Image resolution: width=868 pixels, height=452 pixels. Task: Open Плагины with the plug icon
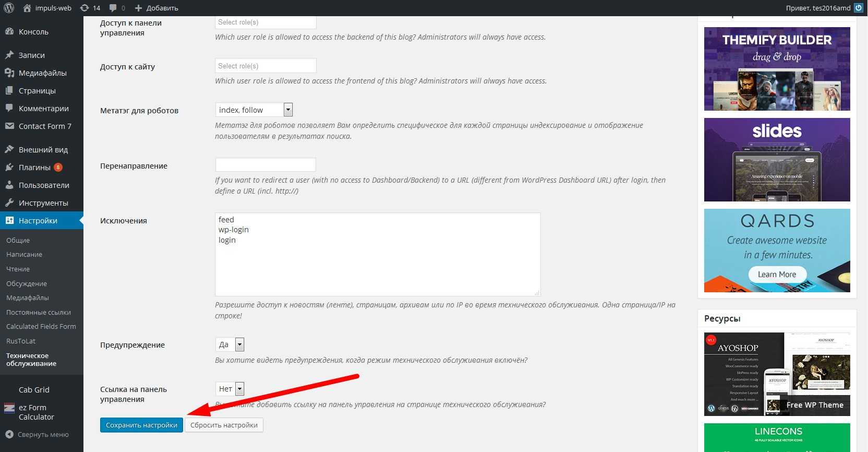[x=9, y=168]
